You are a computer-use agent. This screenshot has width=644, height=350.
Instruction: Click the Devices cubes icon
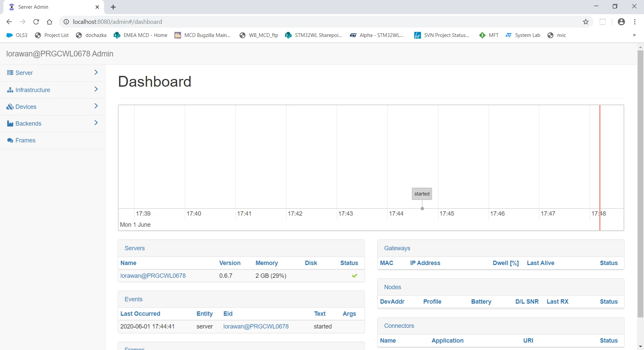tap(10, 107)
